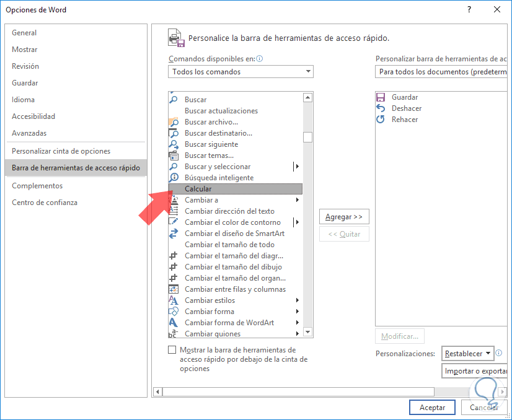512x420 pixels.
Task: Click the Cancelar button
Action: (x=484, y=407)
